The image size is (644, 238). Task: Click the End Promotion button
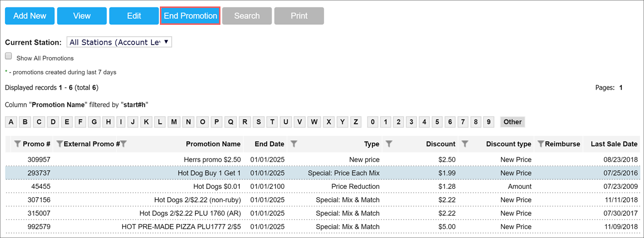191,16
